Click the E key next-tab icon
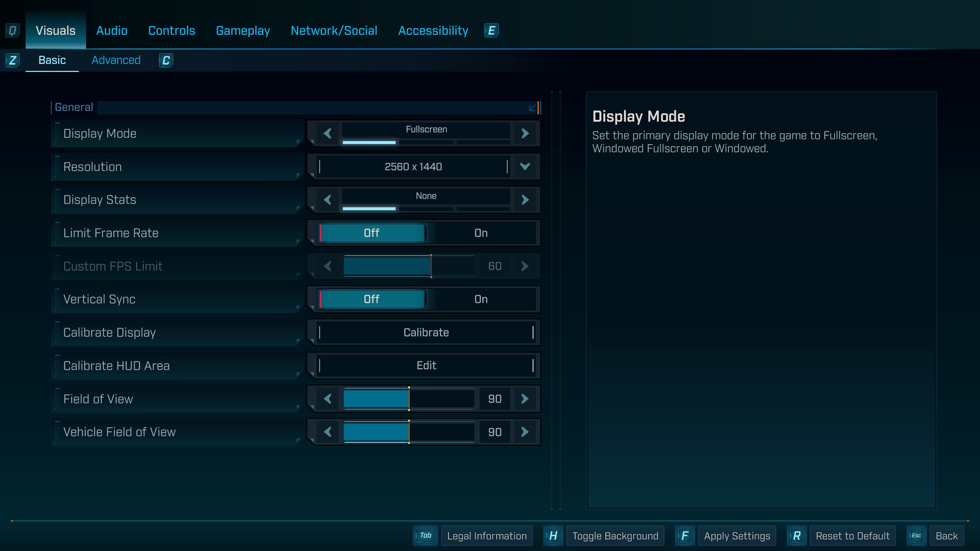This screenshot has height=551, width=980. (x=491, y=31)
